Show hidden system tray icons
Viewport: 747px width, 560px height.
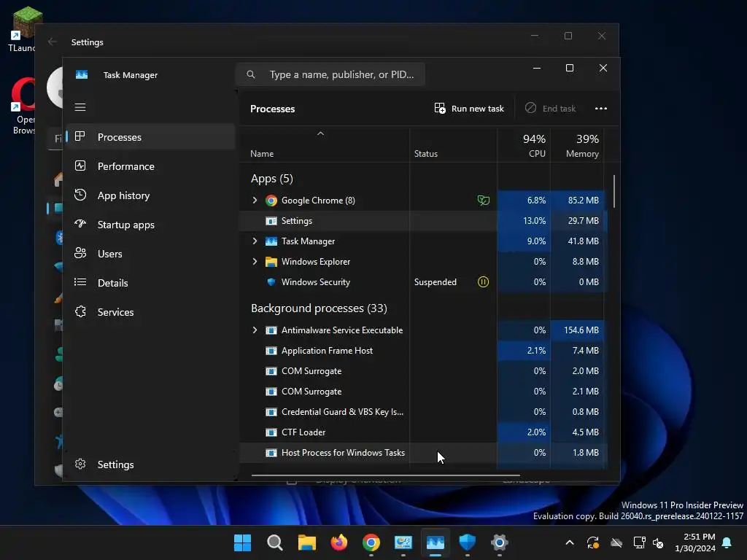570,542
